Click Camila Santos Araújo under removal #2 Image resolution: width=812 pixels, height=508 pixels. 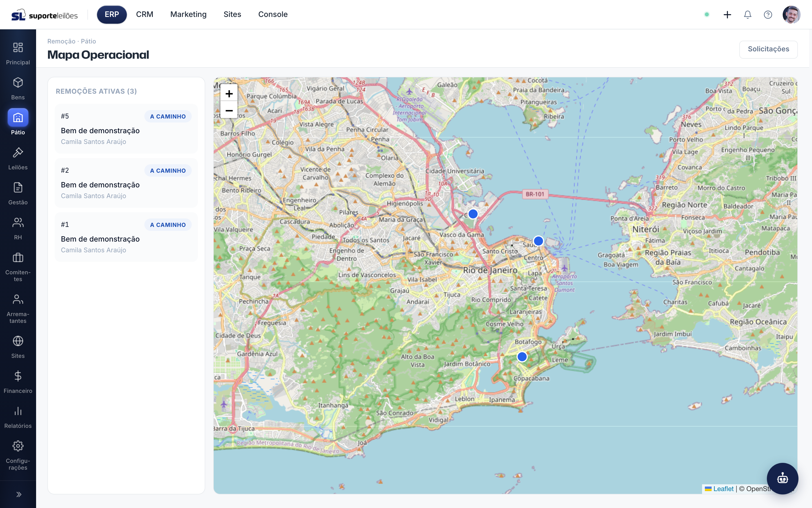tap(93, 196)
